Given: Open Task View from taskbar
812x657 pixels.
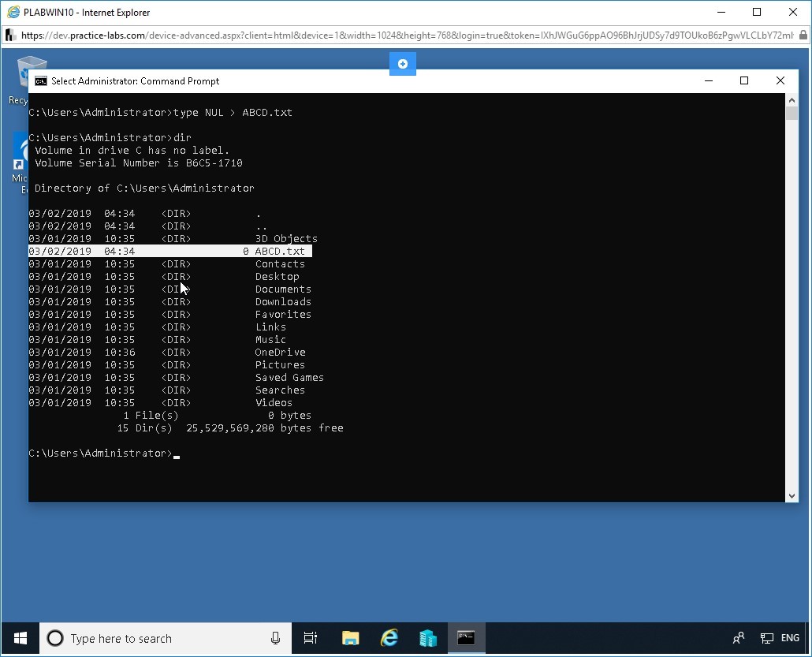Looking at the screenshot, I should tap(310, 638).
